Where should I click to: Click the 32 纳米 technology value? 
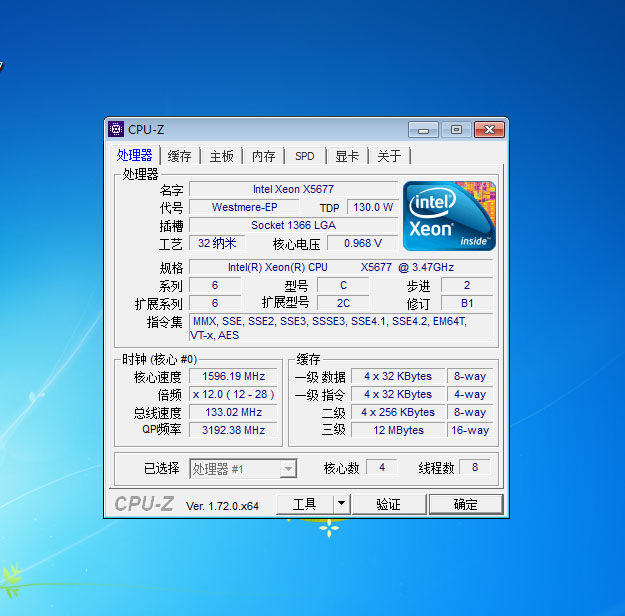pyautogui.click(x=217, y=243)
